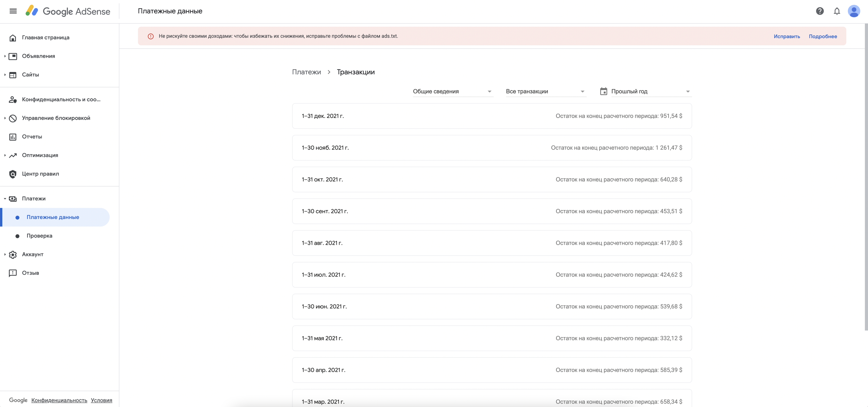
Task: Click the Платежи breadcrumb link
Action: tap(306, 72)
